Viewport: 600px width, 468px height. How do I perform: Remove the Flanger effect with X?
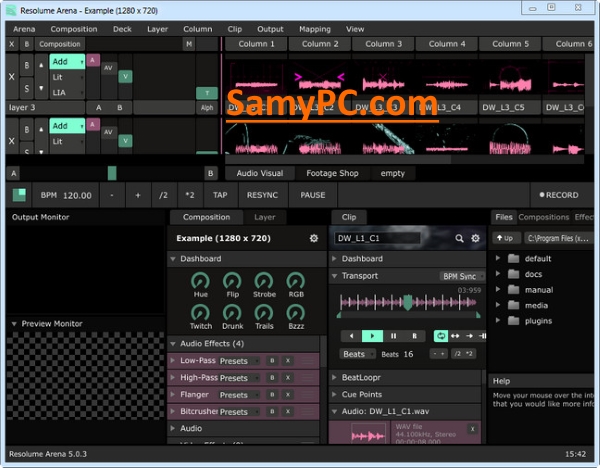tap(288, 395)
